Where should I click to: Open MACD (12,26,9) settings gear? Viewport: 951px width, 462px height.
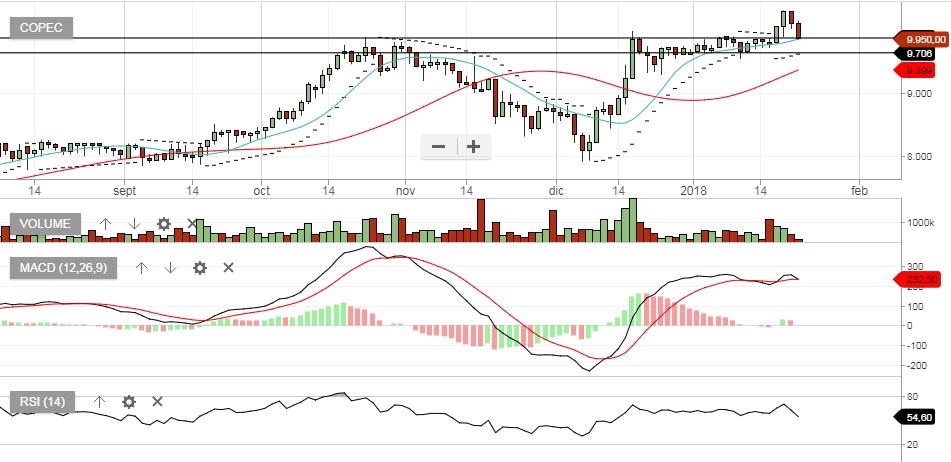coord(200,268)
